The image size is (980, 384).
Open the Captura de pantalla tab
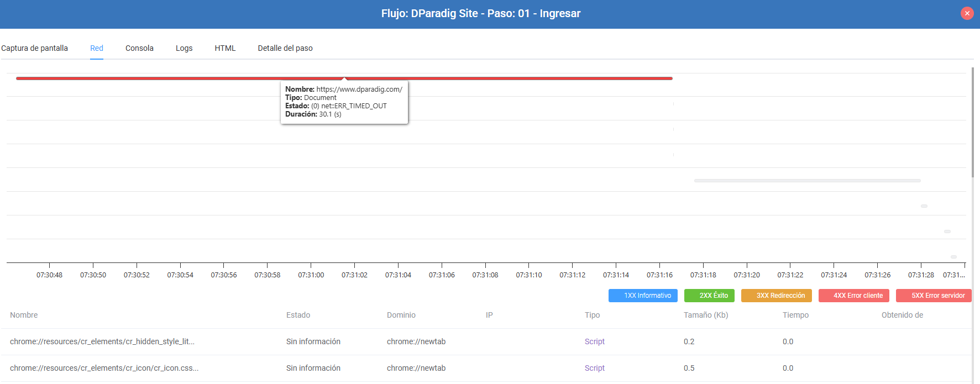[x=34, y=48]
